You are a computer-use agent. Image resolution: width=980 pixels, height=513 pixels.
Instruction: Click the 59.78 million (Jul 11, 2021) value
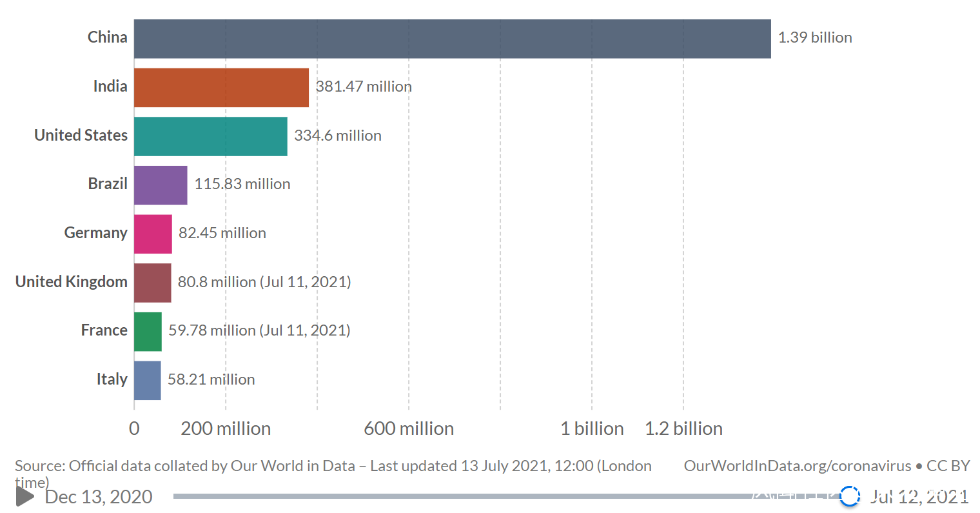click(x=259, y=330)
